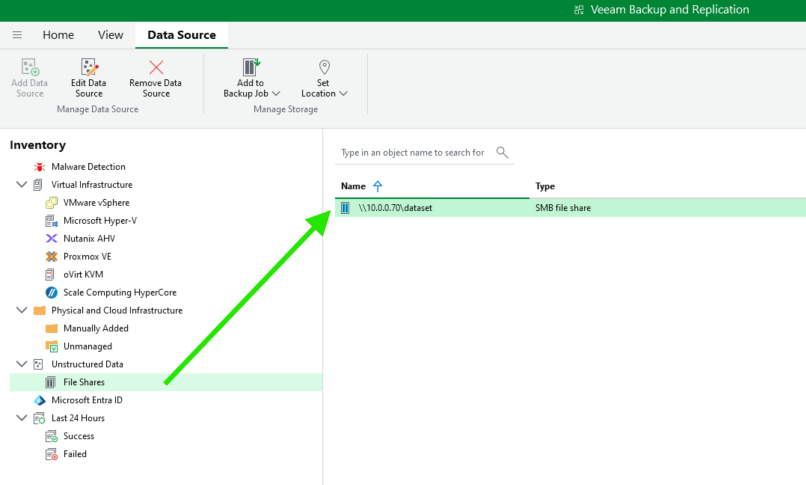Click the Scale Computing HyperCore icon
The image size is (806, 485).
[52, 293]
